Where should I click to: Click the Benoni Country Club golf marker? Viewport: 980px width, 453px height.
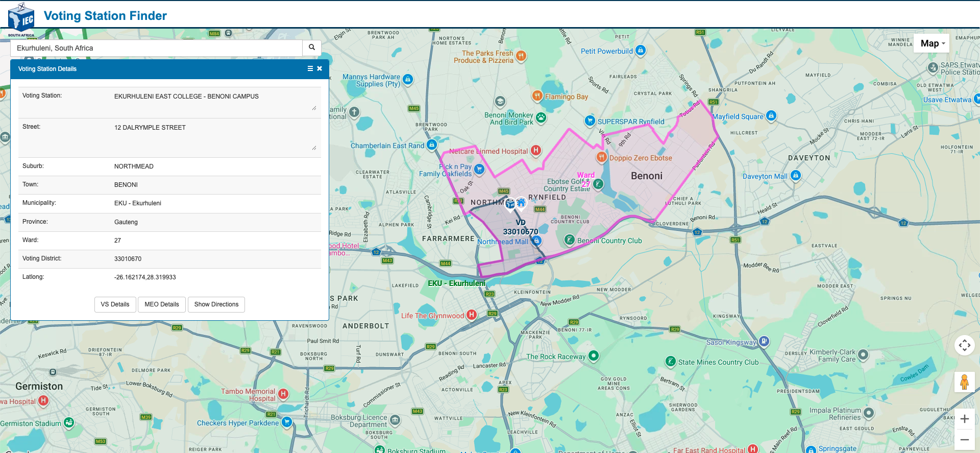point(570,240)
